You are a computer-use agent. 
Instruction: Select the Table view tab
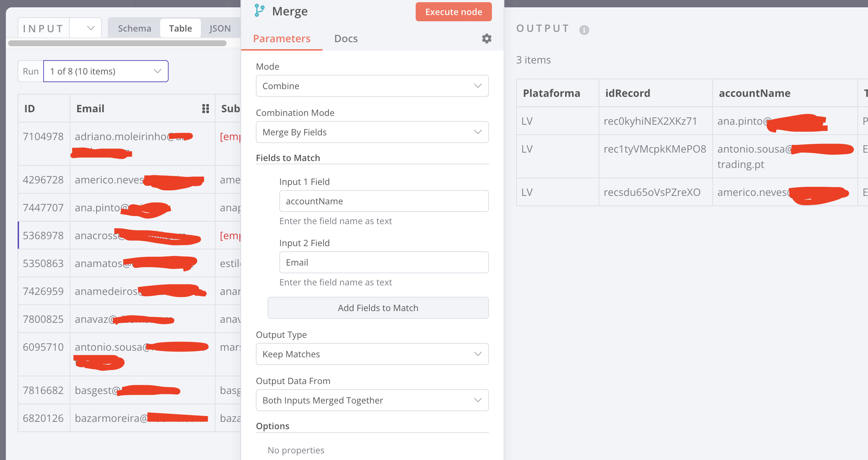coord(180,28)
